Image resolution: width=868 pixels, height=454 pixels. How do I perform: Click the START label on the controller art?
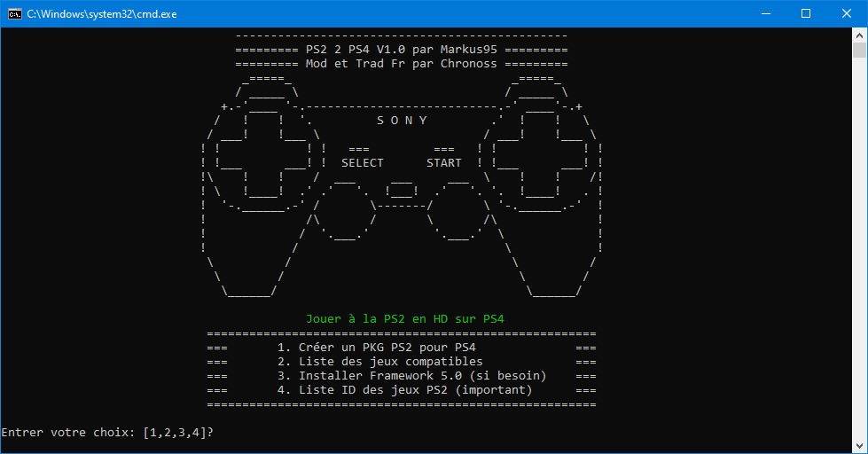pos(443,163)
